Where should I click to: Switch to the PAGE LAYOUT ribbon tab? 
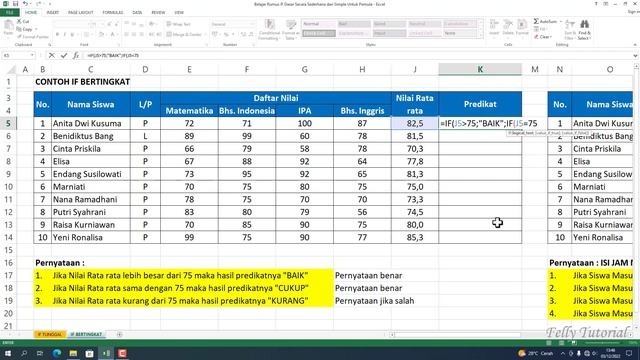(x=81, y=13)
